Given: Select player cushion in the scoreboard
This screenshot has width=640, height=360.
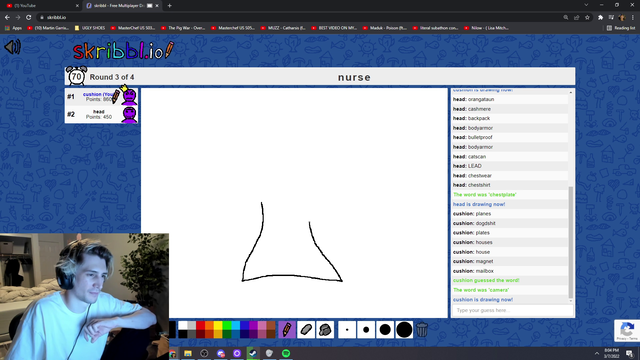Looking at the screenshot, I should click(101, 97).
